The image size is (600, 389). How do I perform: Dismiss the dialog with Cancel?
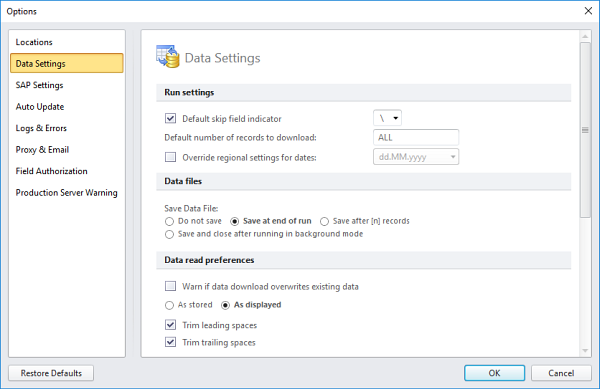click(x=561, y=373)
